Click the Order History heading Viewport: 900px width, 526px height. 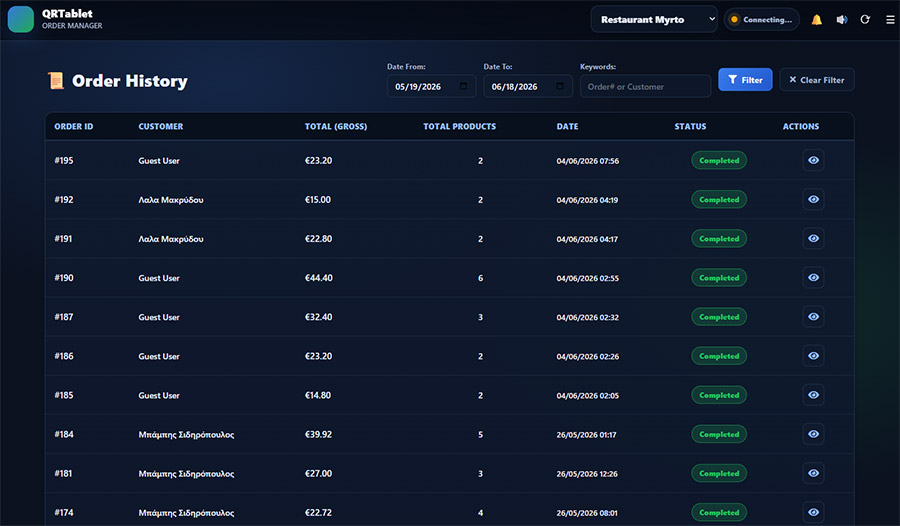point(130,81)
